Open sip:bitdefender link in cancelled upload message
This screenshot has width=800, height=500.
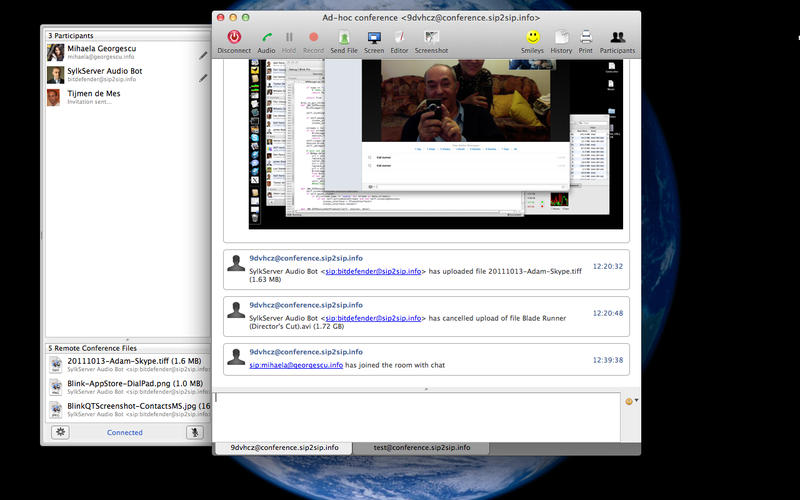coord(373,318)
